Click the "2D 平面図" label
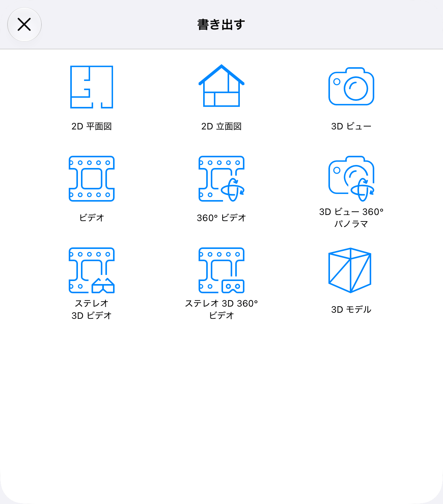The width and height of the screenshot is (443, 504). point(92,126)
